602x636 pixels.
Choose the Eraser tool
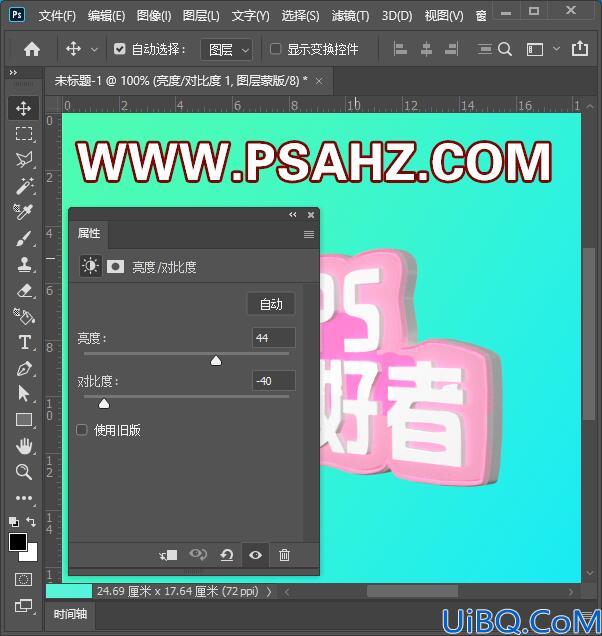pyautogui.click(x=24, y=290)
